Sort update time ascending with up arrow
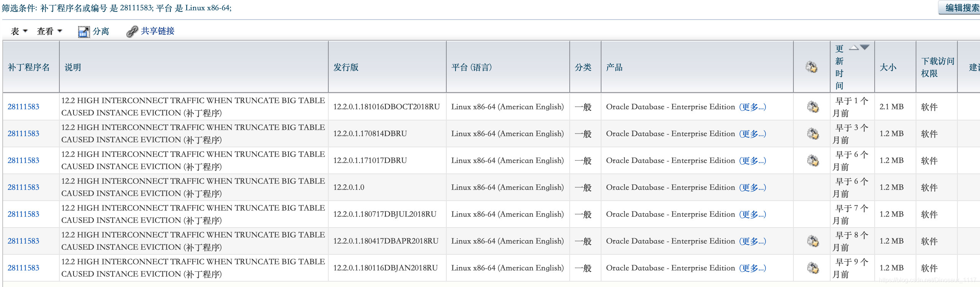Viewport: 980px width, 287px height. pos(854,48)
